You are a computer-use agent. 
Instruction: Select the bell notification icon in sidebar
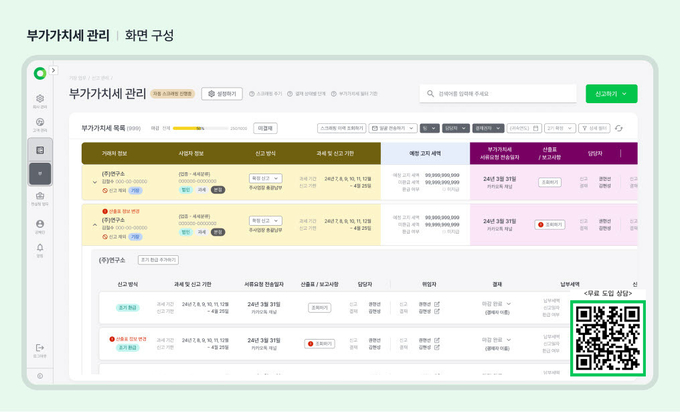[x=40, y=248]
